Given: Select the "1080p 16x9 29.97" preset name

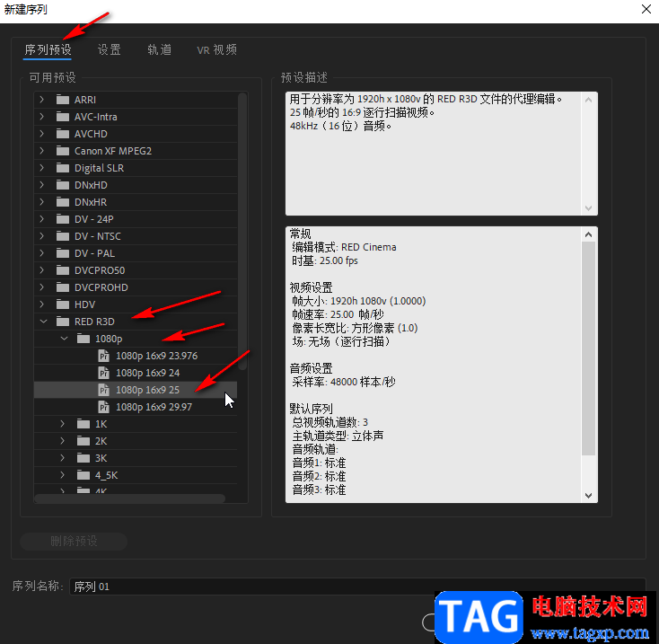Looking at the screenshot, I should click(x=154, y=407).
